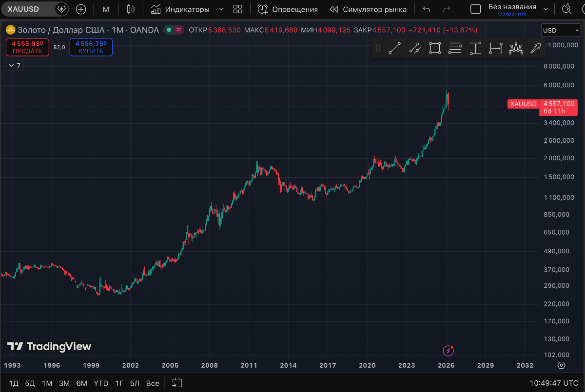Select the XABCD Pattern drawing tool
The height and width of the screenshot is (392, 585).
coord(515,48)
